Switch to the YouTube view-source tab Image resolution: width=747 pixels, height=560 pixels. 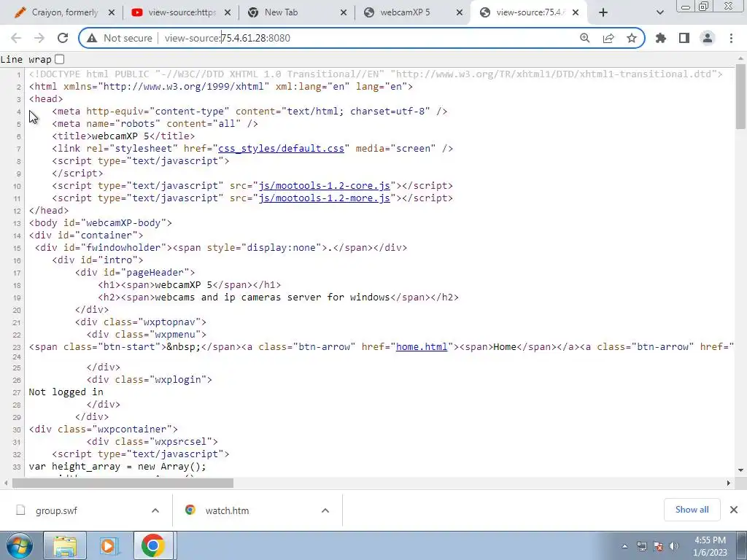pos(181,12)
